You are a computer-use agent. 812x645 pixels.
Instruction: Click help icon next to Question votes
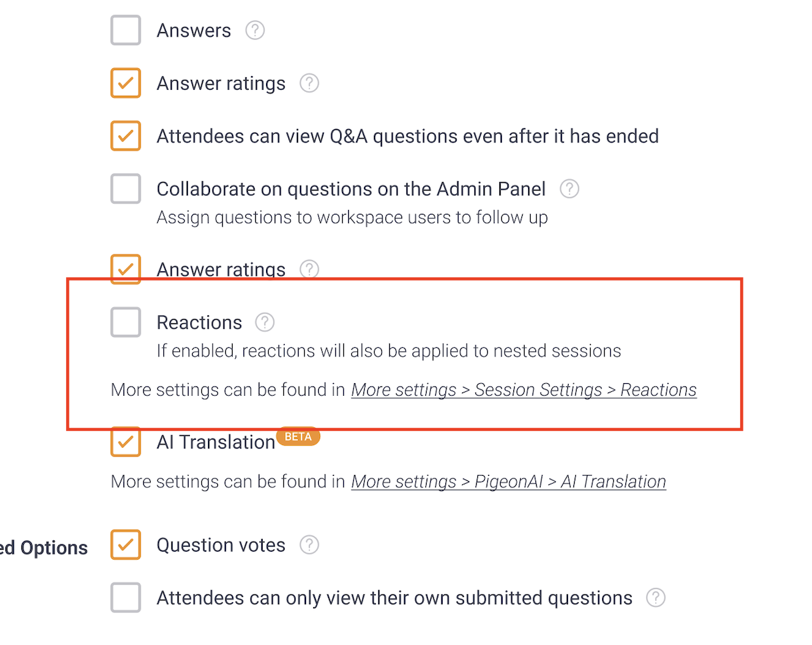coord(309,545)
